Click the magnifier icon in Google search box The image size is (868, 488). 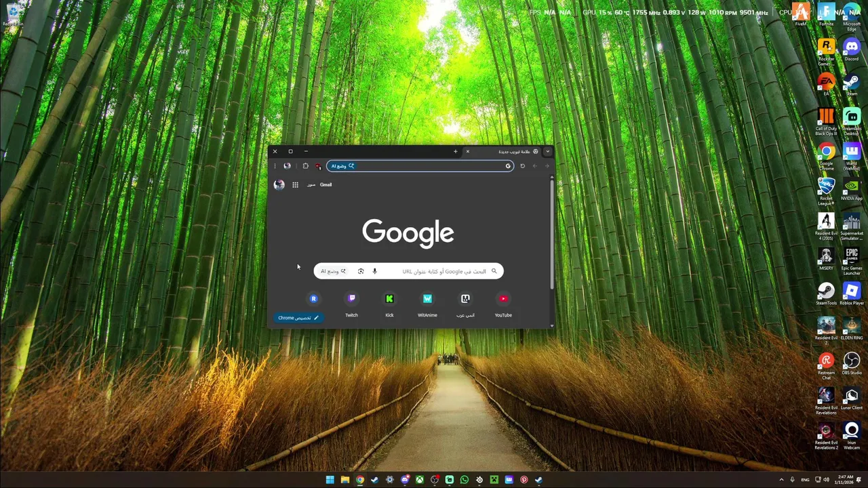pos(494,271)
